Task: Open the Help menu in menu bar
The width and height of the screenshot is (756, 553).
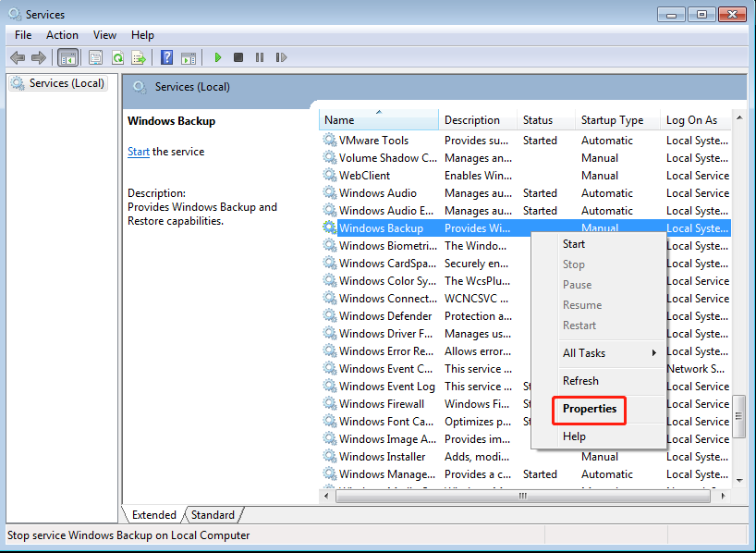Action: (142, 35)
